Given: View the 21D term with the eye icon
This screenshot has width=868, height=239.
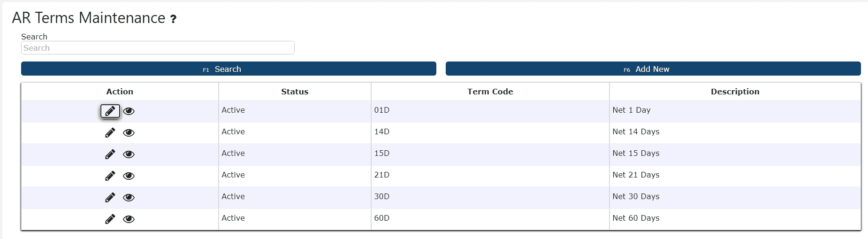Looking at the screenshot, I should [x=129, y=176].
